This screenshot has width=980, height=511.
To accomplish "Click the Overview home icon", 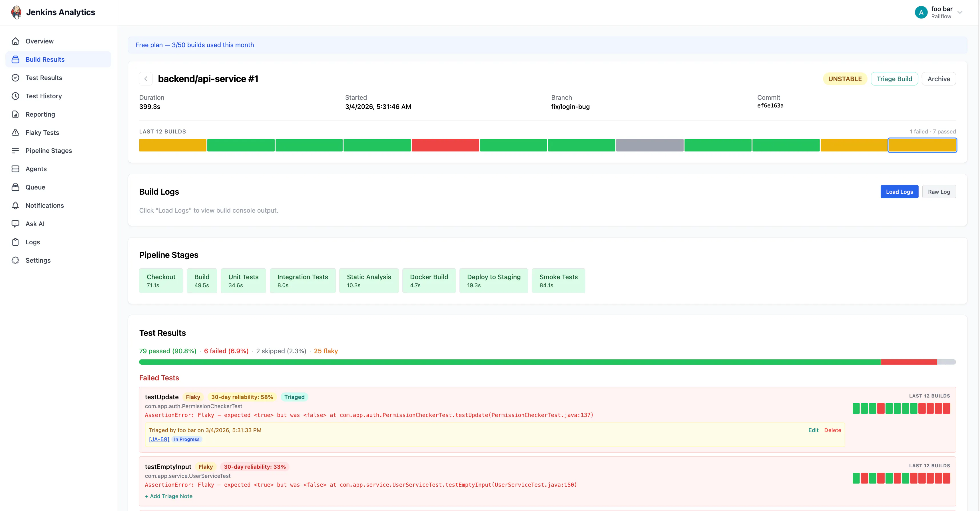I will pyautogui.click(x=15, y=41).
